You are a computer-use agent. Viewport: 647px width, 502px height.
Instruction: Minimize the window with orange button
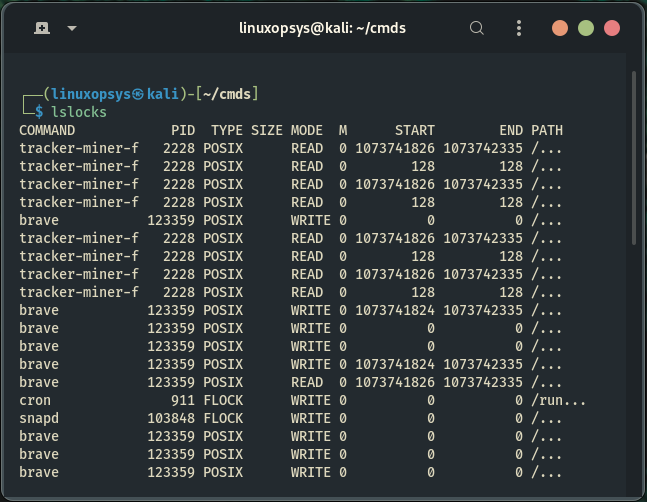click(x=560, y=28)
